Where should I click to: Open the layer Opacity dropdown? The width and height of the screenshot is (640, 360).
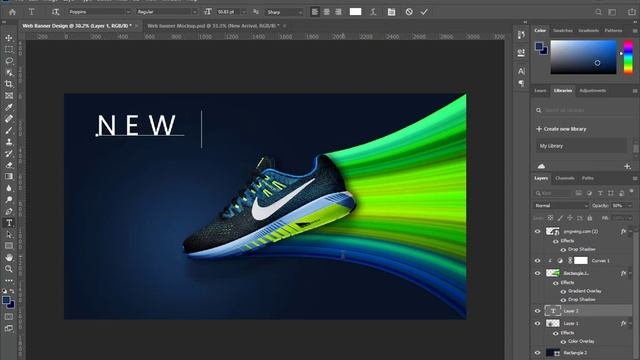pos(630,205)
